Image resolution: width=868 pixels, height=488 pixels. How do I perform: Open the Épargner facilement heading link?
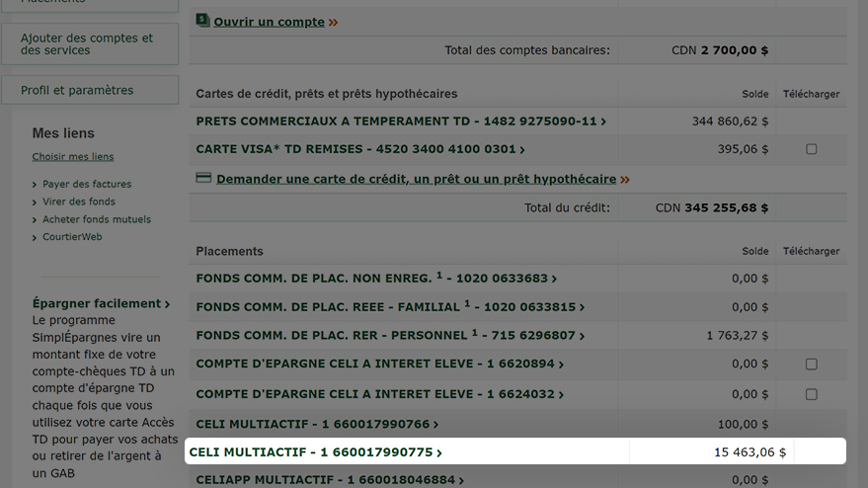[101, 303]
